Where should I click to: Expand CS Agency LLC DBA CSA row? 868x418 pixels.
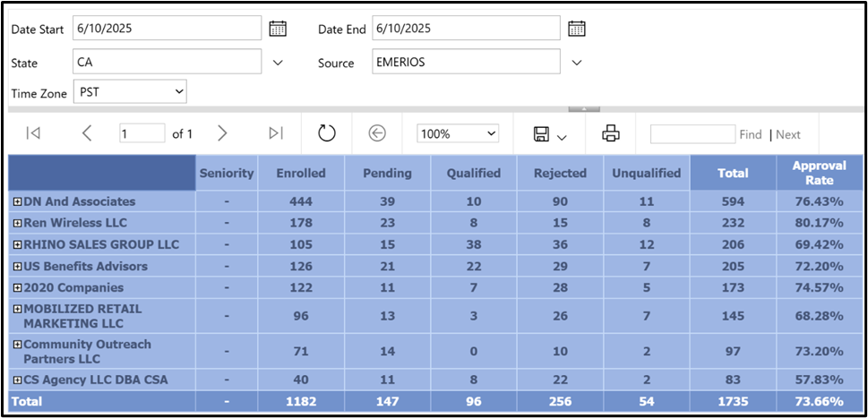[17, 380]
